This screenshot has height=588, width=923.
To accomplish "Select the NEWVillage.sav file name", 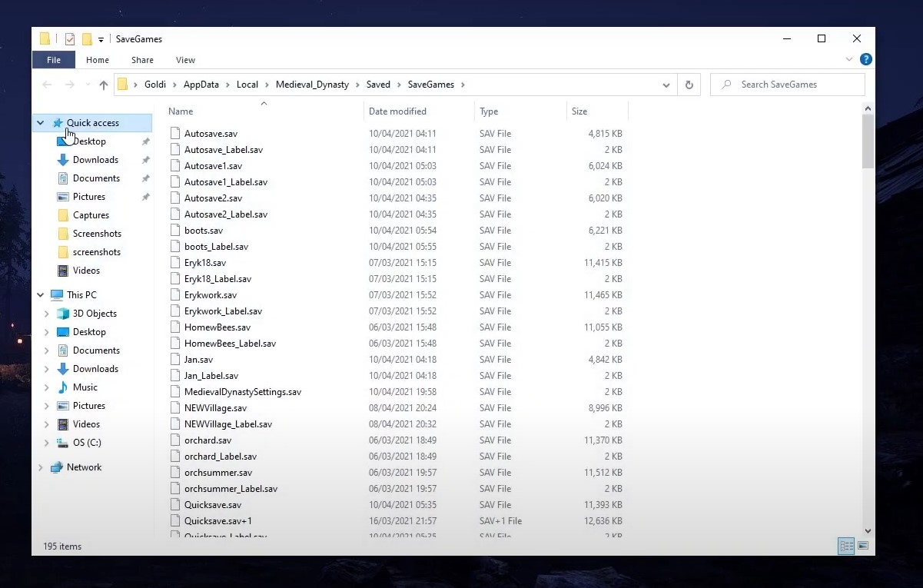I will pyautogui.click(x=216, y=407).
